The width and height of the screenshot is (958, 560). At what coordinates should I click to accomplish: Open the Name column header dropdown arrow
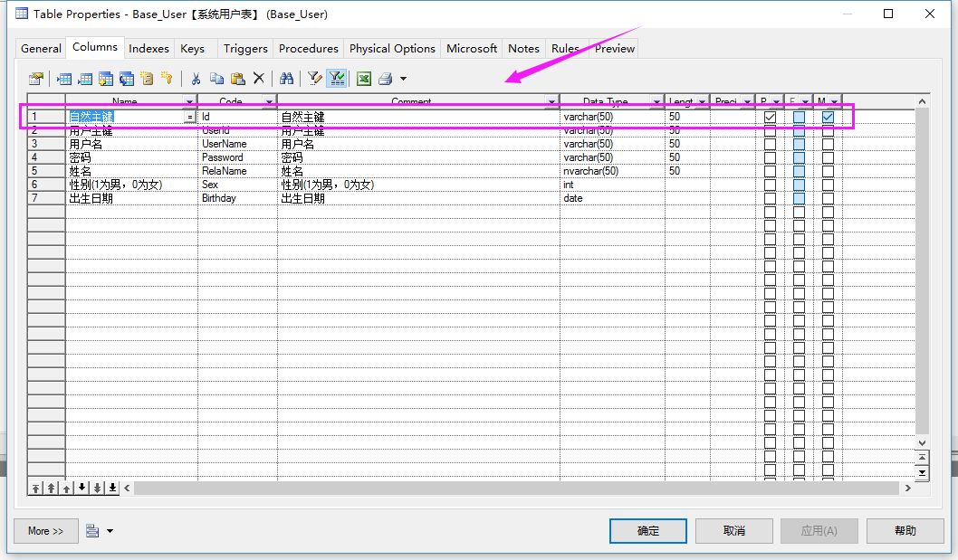189,101
